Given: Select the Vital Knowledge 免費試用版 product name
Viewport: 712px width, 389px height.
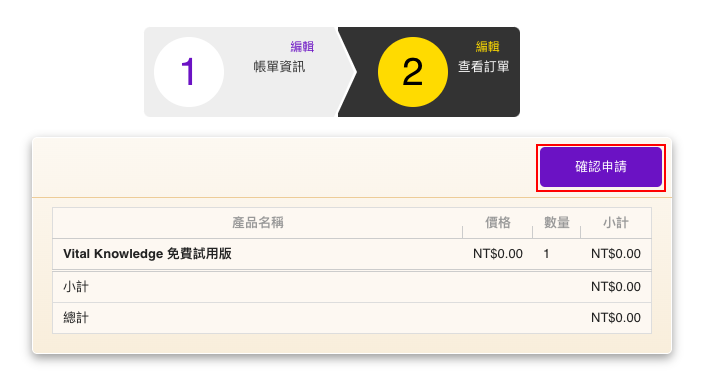Looking at the screenshot, I should point(147,253).
